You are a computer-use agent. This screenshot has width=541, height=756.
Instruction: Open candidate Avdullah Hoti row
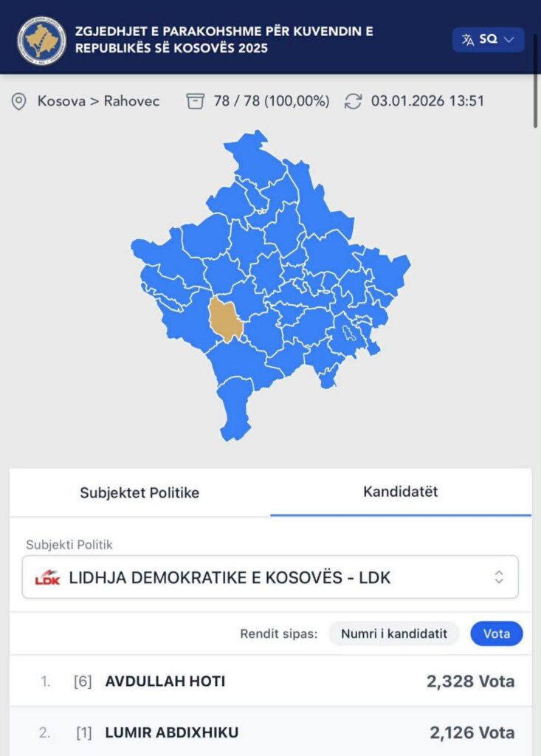pos(270,681)
